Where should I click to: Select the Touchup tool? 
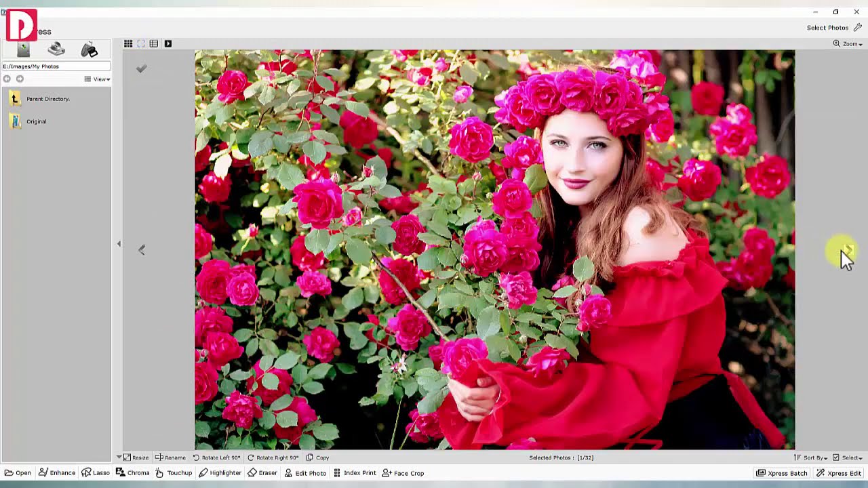[174, 473]
